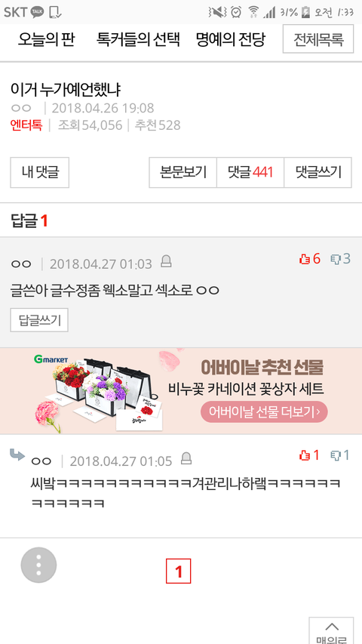
Task: Tap report siren icon on 01:03 reply
Action: pos(166,262)
